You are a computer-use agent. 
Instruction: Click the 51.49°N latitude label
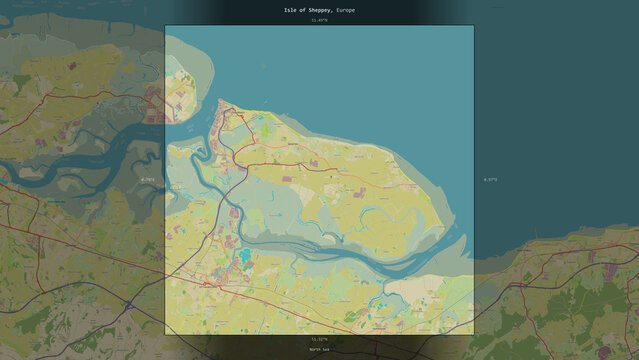[319, 20]
